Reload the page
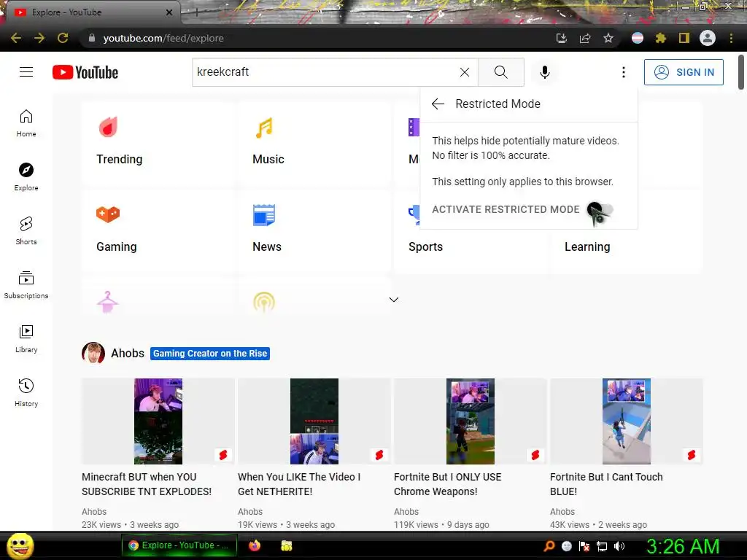This screenshot has width=747, height=560. [63, 38]
